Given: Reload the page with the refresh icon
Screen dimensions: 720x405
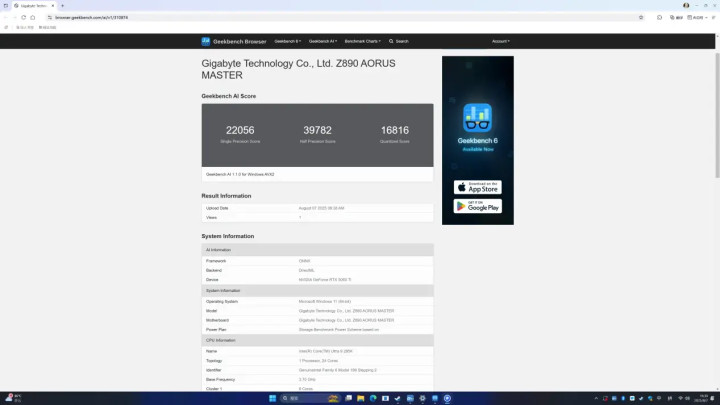Looking at the screenshot, I should (23, 17).
